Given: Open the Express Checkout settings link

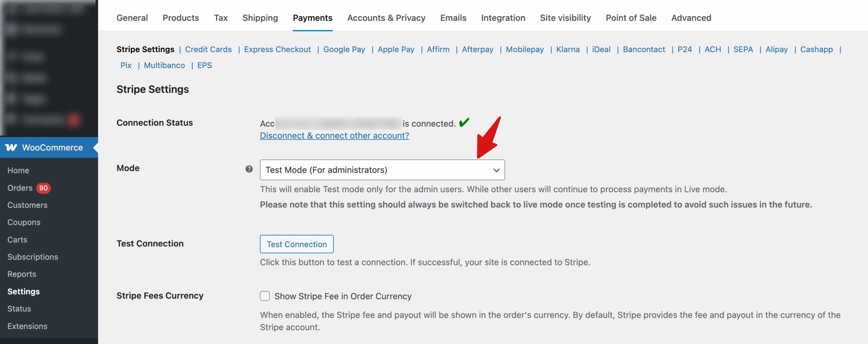Looking at the screenshot, I should coord(277,49).
